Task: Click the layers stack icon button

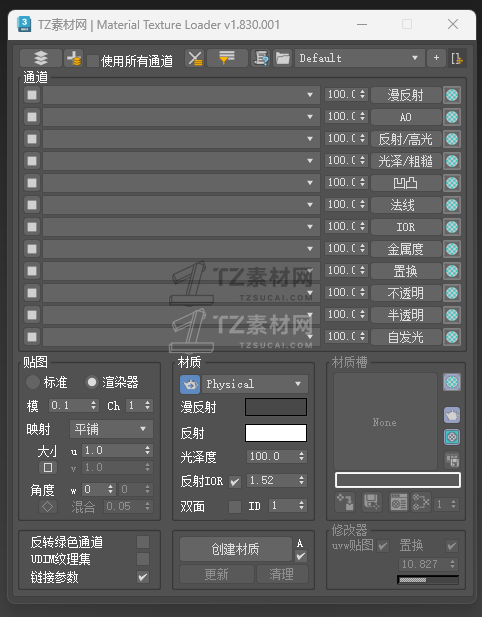Action: click(41, 58)
